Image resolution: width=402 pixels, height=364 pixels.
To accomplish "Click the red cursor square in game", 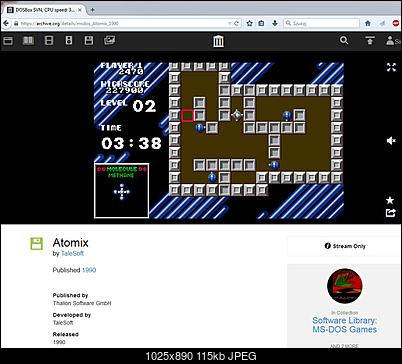I will coord(187,115).
